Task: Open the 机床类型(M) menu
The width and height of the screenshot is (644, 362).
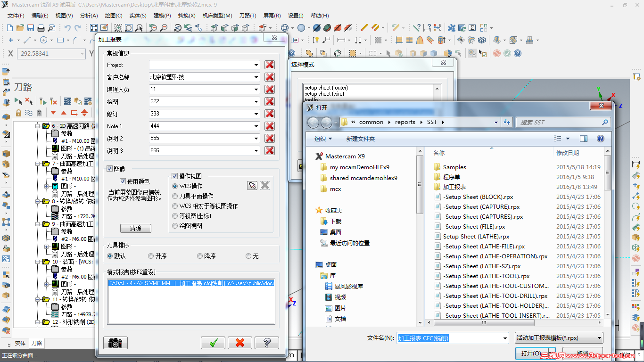Action: point(217,16)
